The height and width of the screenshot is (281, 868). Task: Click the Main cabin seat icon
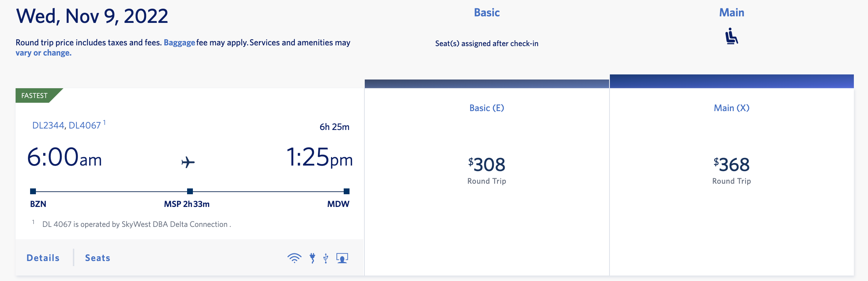click(x=731, y=36)
